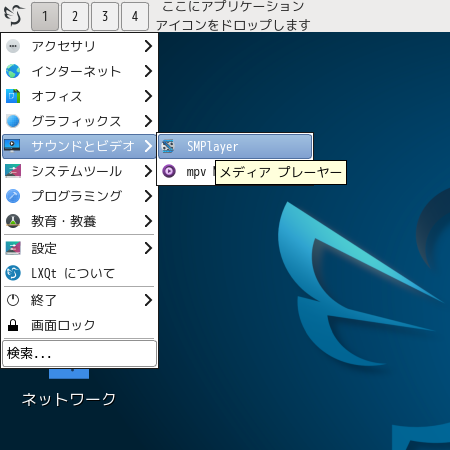Screen dimensions: 450x450
Task: Switch to virtual desktop 3
Action: point(105,16)
